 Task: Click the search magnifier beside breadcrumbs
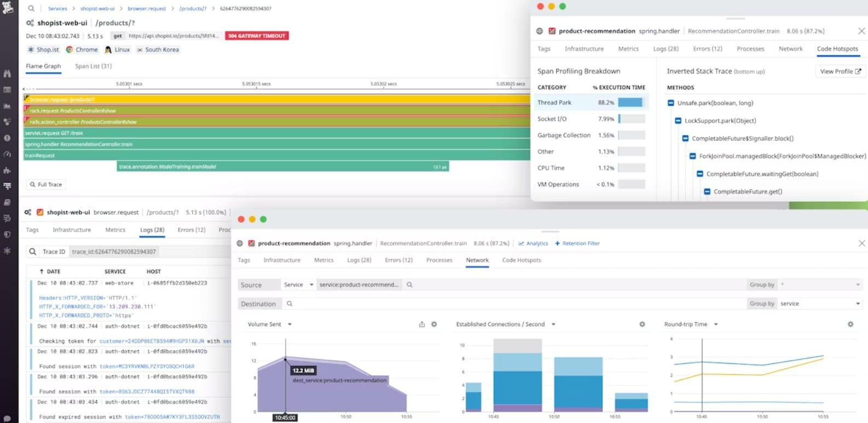(x=31, y=8)
